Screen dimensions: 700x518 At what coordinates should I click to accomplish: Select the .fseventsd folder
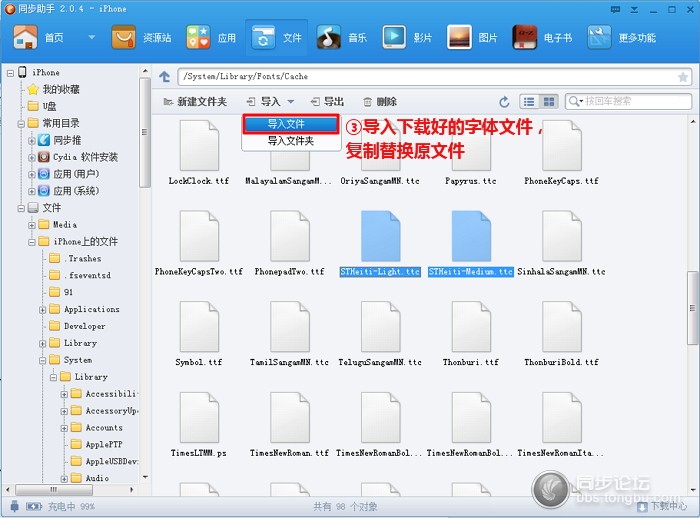point(80,276)
